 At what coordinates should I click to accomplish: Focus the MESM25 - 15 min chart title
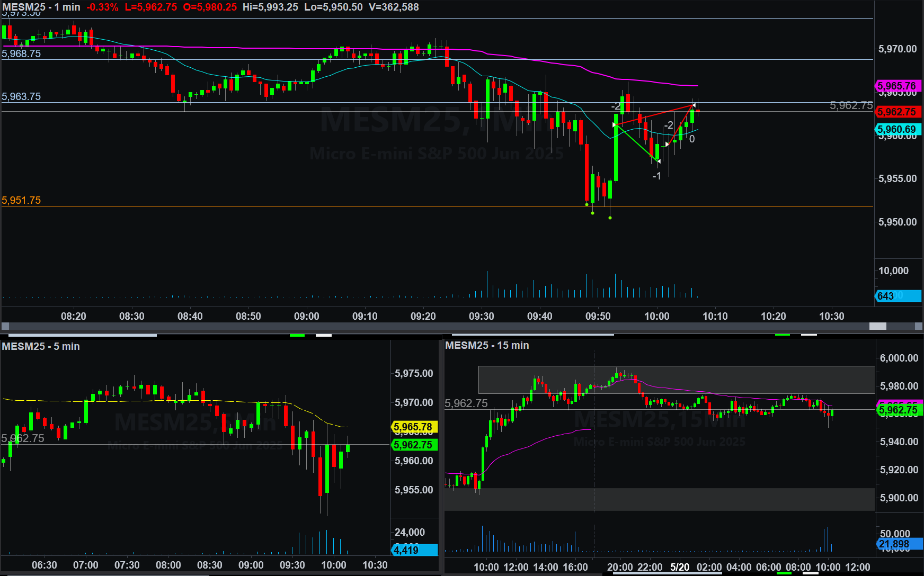point(487,345)
